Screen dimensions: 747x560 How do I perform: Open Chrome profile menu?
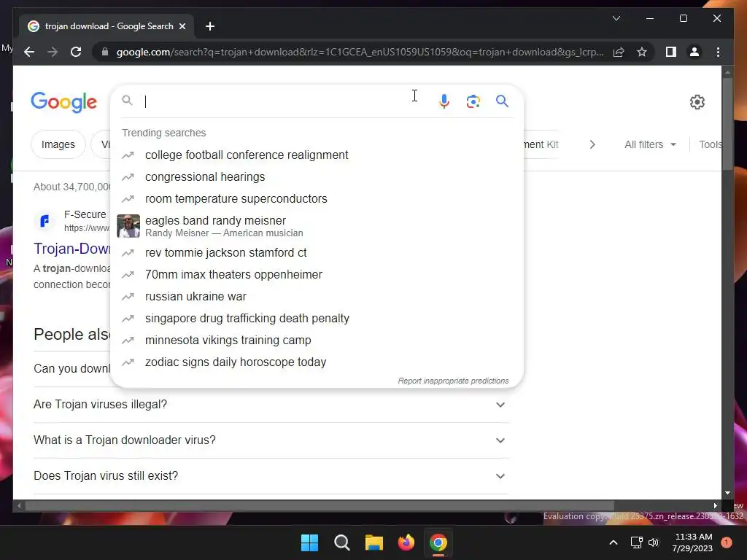point(694,52)
